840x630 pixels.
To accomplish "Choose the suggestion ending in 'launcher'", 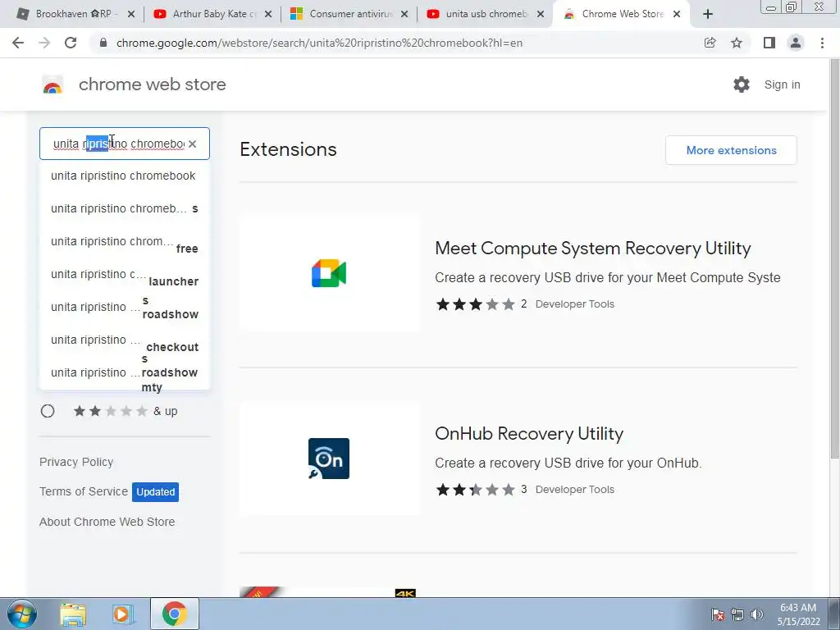I will [124, 275].
